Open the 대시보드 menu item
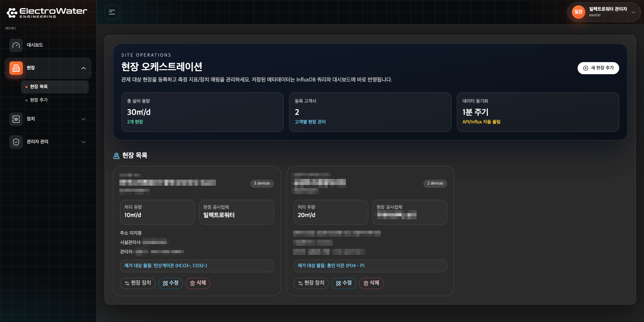Image resolution: width=644 pixels, height=322 pixels. [x=35, y=45]
